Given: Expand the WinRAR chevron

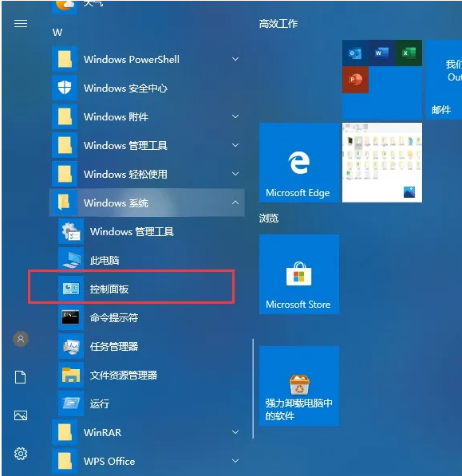Looking at the screenshot, I should tap(235, 432).
